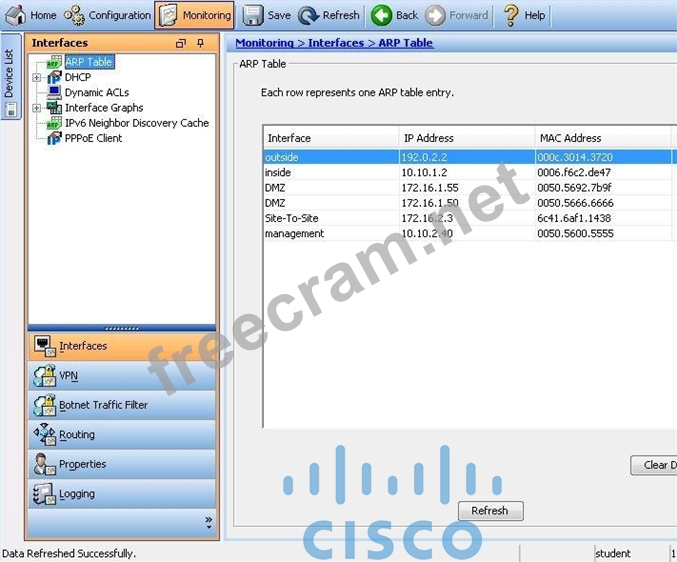Open the Logging section
Screen dimensions: 677x562
76,494
